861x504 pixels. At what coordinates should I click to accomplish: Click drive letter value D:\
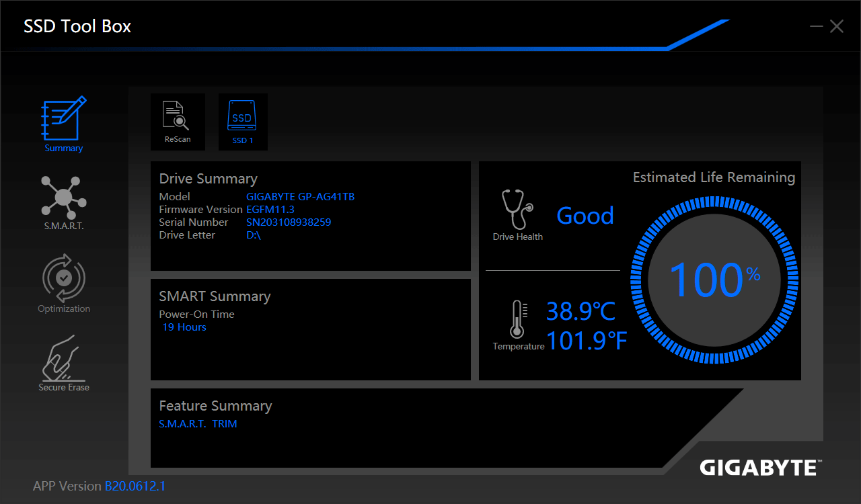coord(254,235)
